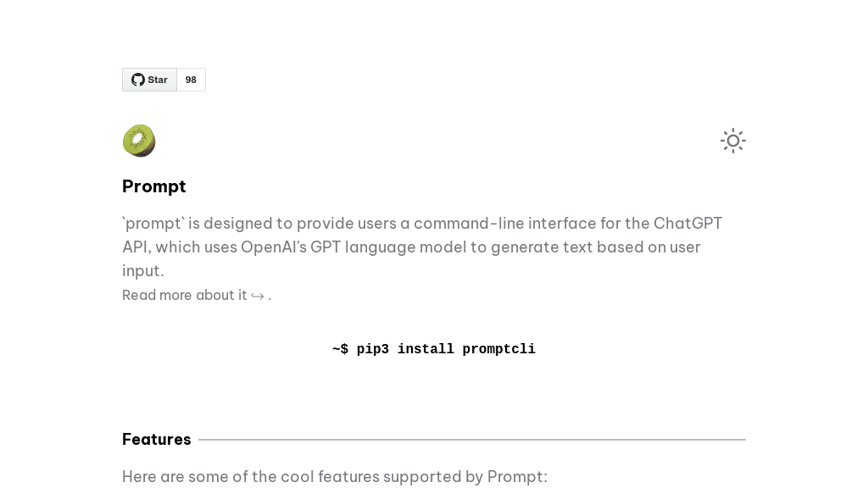Click the Prompt page heading
Screen dimensions: 868x488
[x=153, y=186]
